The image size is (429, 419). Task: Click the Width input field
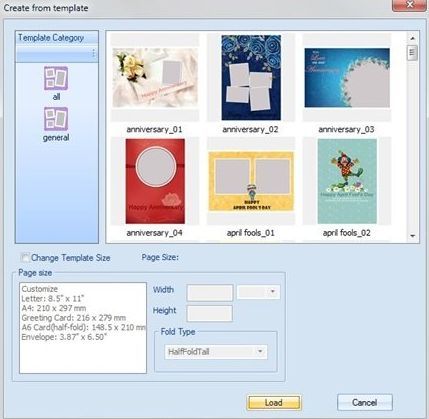click(x=210, y=293)
